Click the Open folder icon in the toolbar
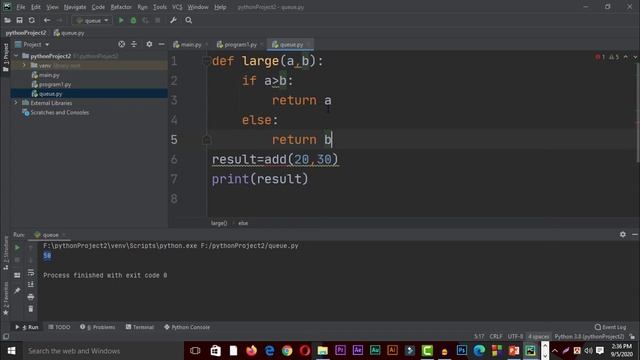Image resolution: width=640 pixels, height=360 pixels. [x=7, y=20]
